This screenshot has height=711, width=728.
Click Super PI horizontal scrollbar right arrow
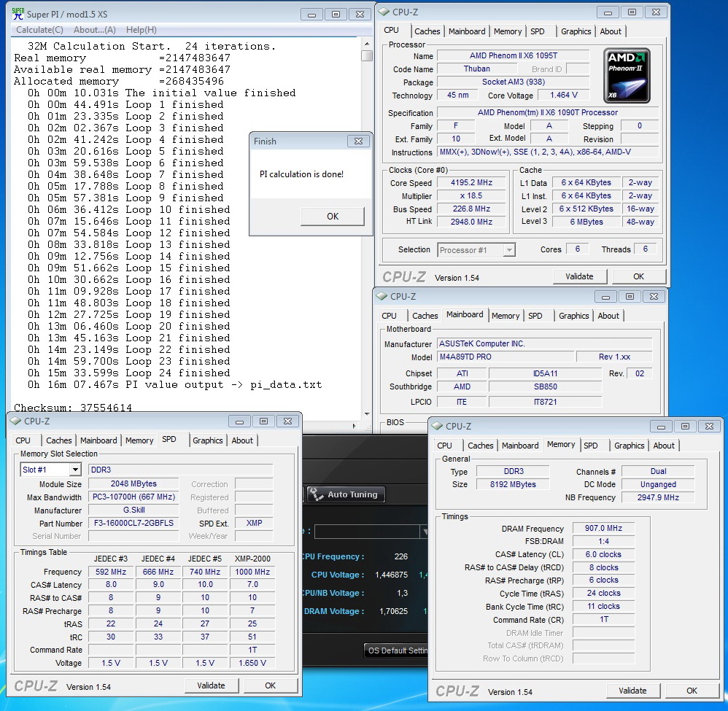click(x=355, y=425)
